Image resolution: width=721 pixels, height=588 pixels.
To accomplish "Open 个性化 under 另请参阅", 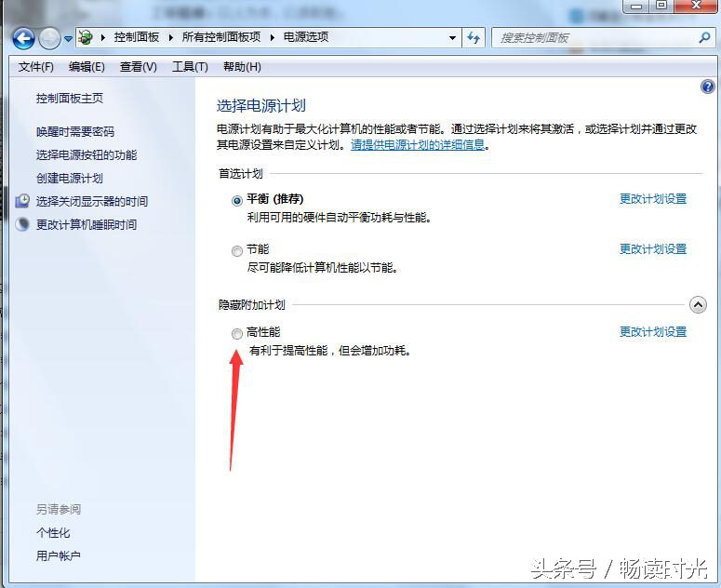I will point(53,533).
